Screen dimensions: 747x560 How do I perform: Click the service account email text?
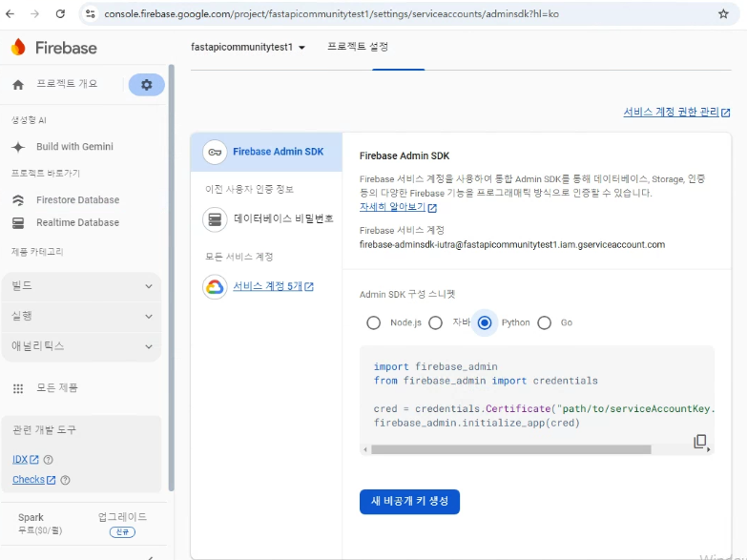pyautogui.click(x=512, y=245)
